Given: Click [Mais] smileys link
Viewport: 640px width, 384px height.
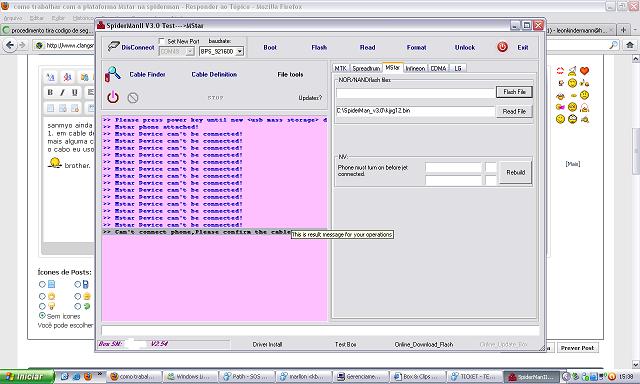Looking at the screenshot, I should point(573,164).
